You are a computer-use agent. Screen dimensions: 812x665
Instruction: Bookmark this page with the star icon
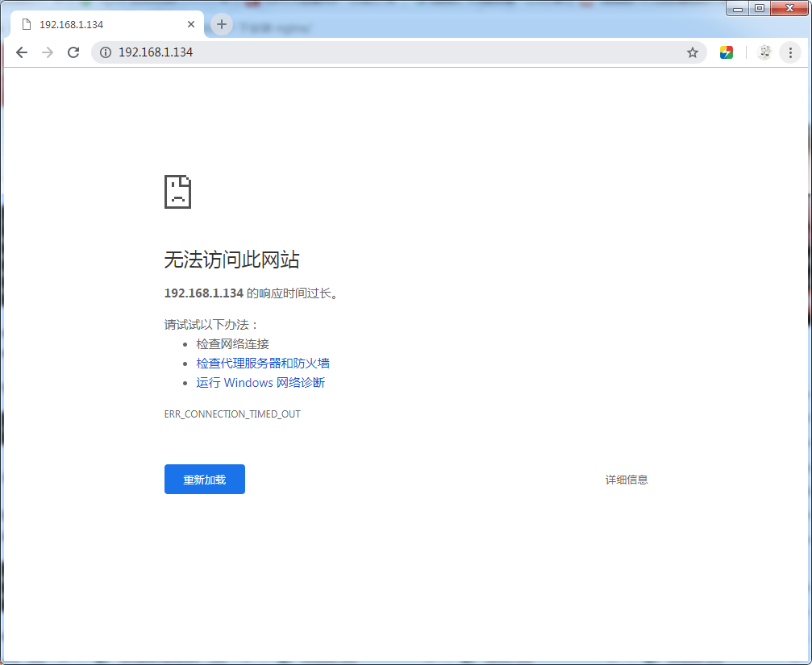692,52
